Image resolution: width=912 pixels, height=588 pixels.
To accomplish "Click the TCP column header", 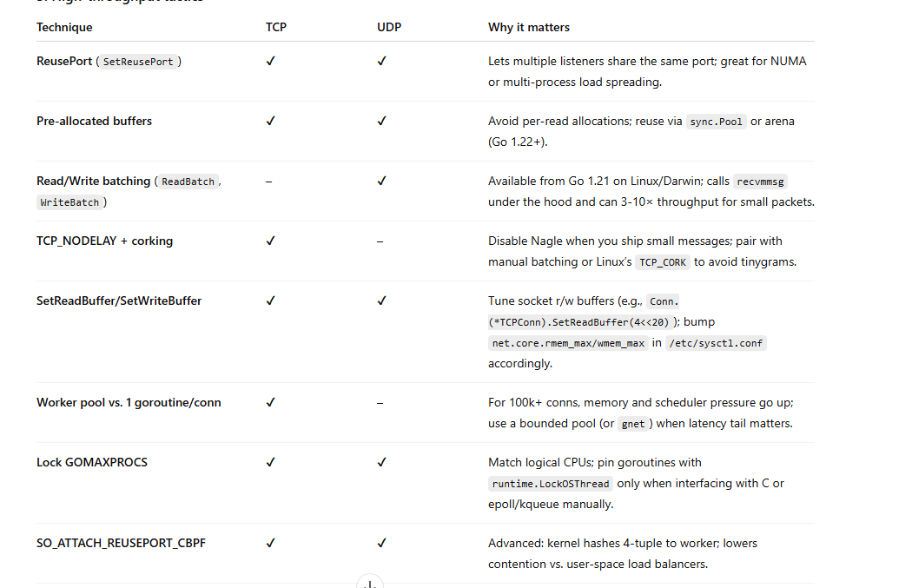I will tap(276, 27).
